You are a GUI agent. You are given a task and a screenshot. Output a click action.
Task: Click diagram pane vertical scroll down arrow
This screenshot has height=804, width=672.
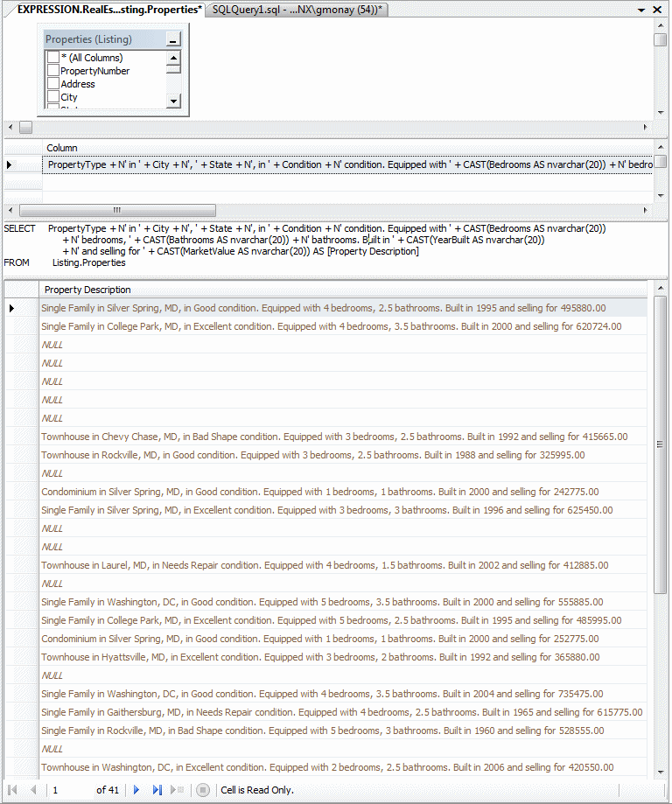(661, 112)
